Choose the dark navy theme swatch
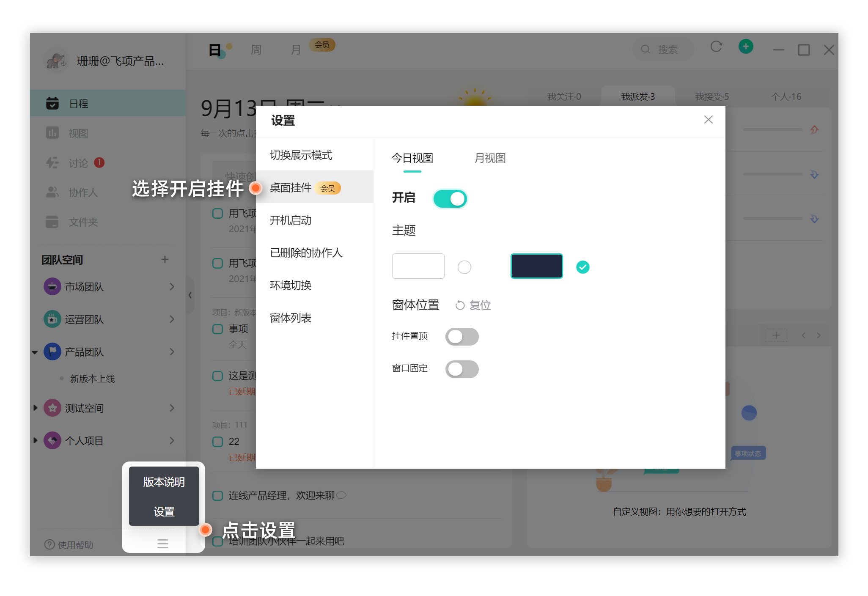The width and height of the screenshot is (868, 596). coord(536,266)
